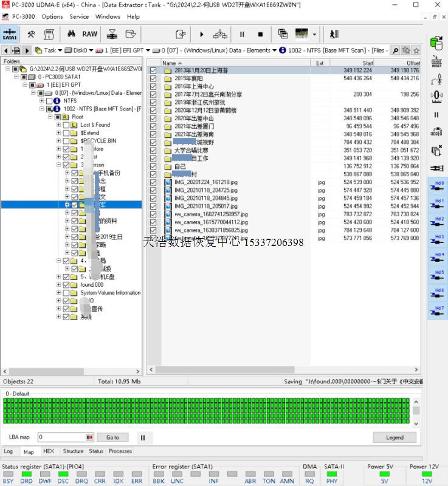Click the Legend button
448x486 pixels.
(x=395, y=437)
